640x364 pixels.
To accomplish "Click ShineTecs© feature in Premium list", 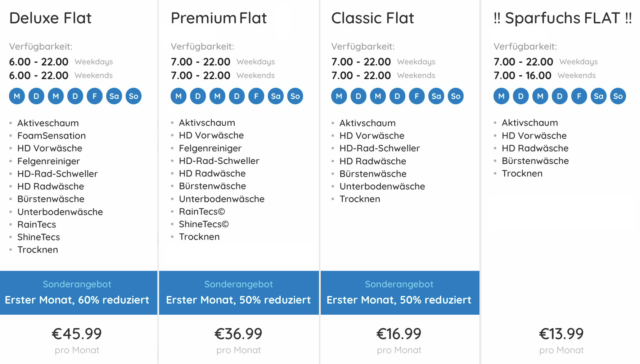I will (204, 224).
